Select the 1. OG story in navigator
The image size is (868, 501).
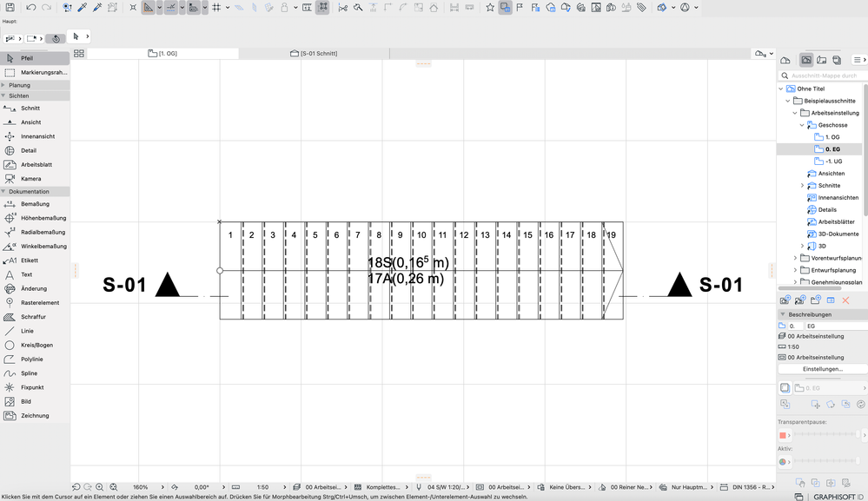click(x=832, y=137)
